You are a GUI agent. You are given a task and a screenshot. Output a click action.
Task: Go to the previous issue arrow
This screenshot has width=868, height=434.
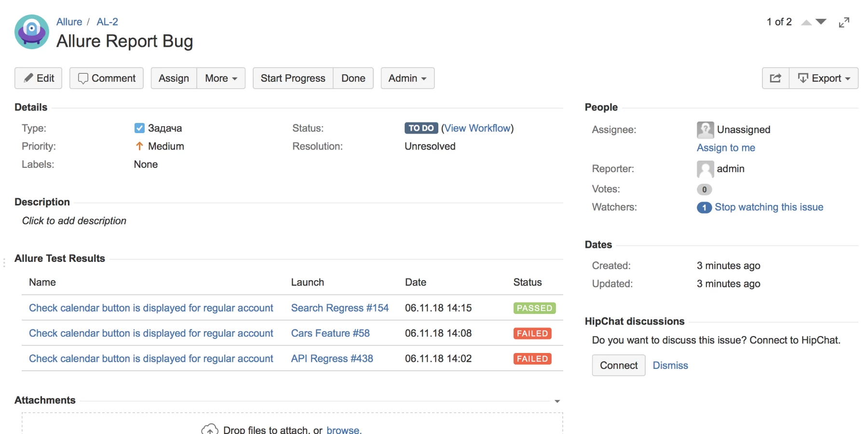point(806,22)
